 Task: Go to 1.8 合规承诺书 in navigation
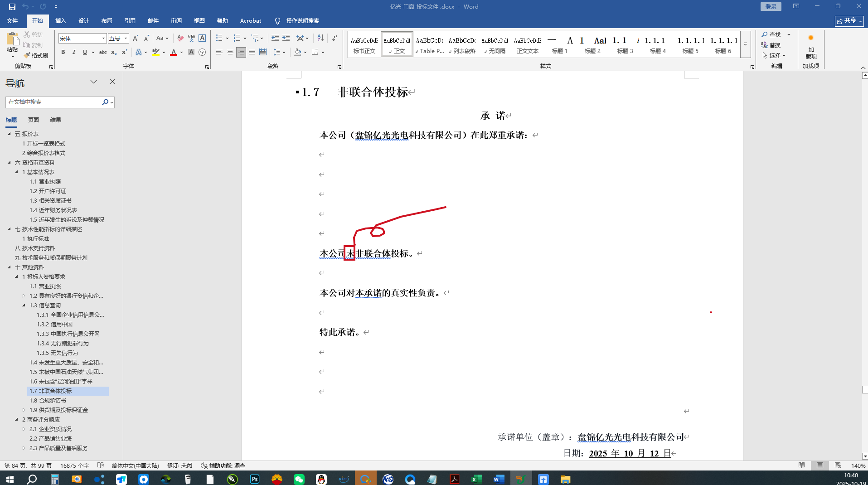48,400
